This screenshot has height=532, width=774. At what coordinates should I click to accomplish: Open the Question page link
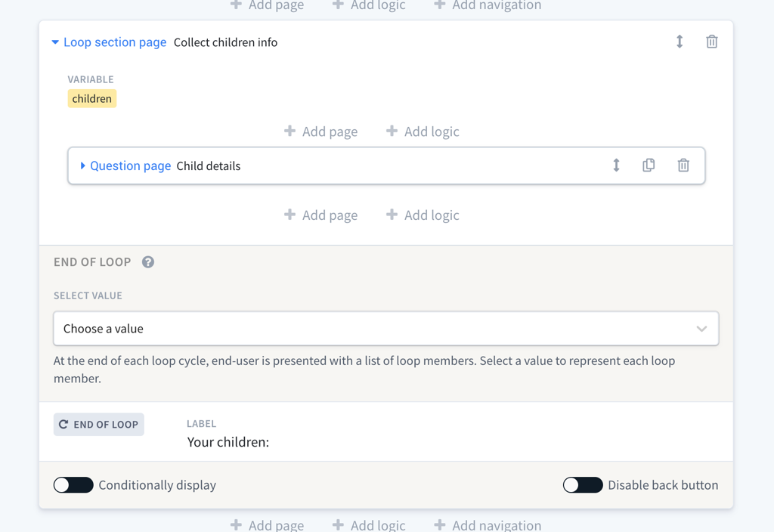[130, 165]
